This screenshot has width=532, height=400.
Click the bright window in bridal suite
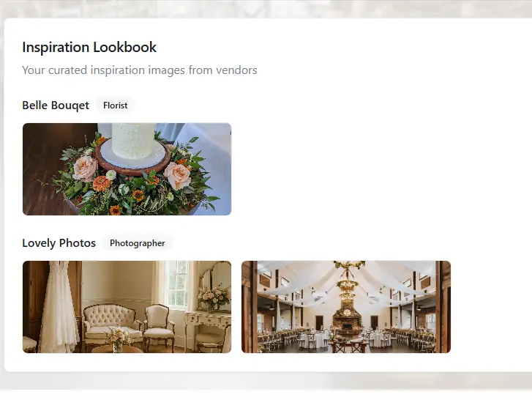(179, 284)
